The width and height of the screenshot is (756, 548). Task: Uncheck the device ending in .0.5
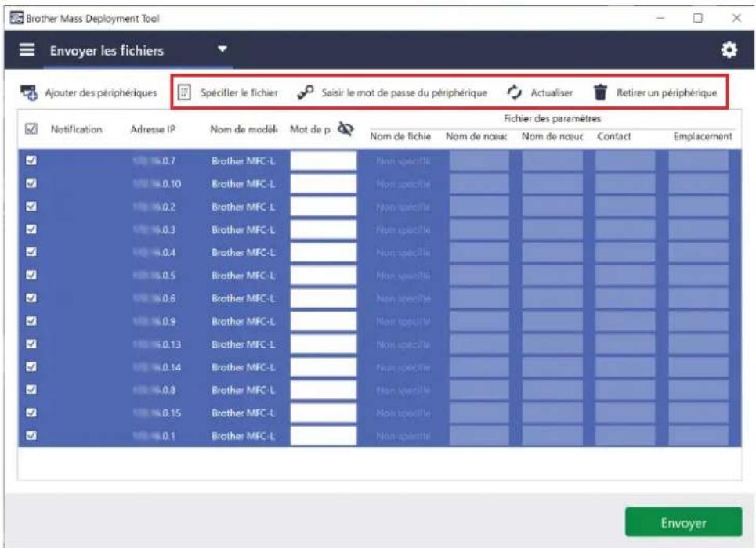tap(31, 276)
